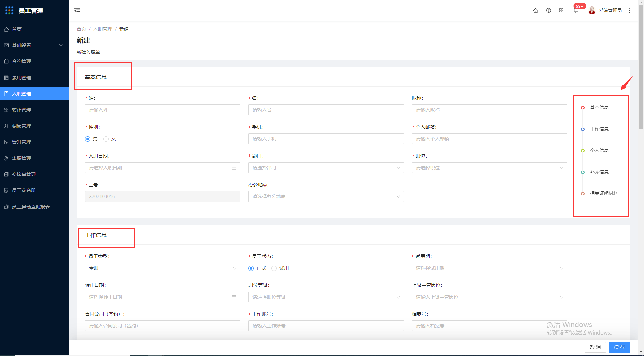Click the 补充信息 anchor dot

tap(583, 172)
